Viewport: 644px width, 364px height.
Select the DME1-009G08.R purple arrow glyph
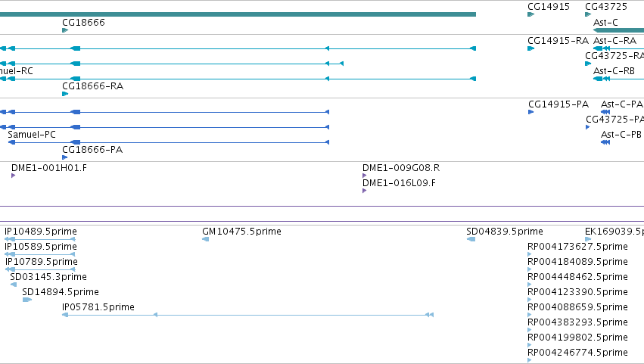364,176
